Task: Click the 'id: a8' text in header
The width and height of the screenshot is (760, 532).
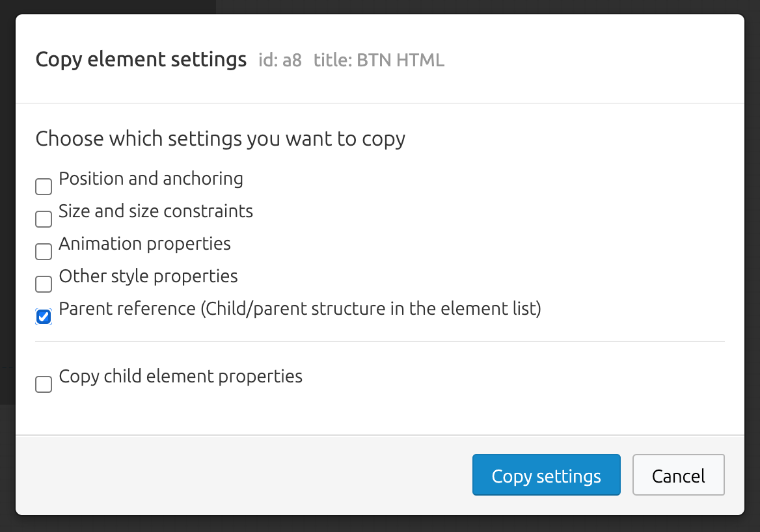Action: click(280, 60)
